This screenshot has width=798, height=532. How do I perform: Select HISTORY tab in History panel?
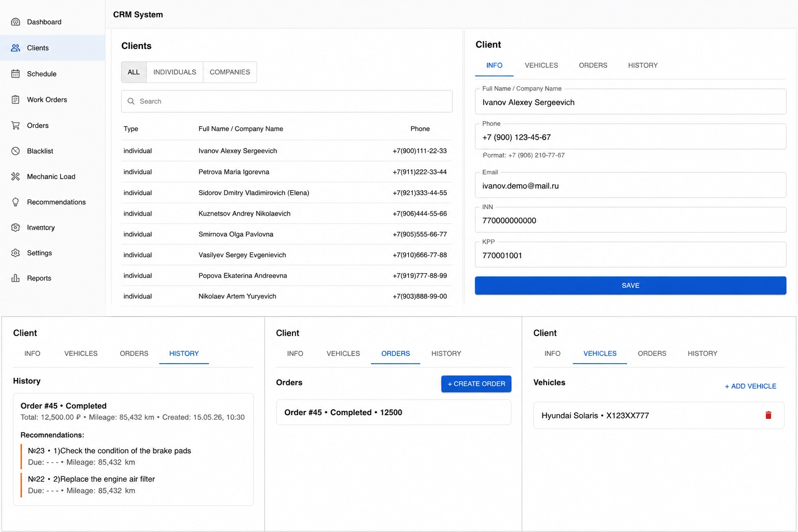(184, 354)
